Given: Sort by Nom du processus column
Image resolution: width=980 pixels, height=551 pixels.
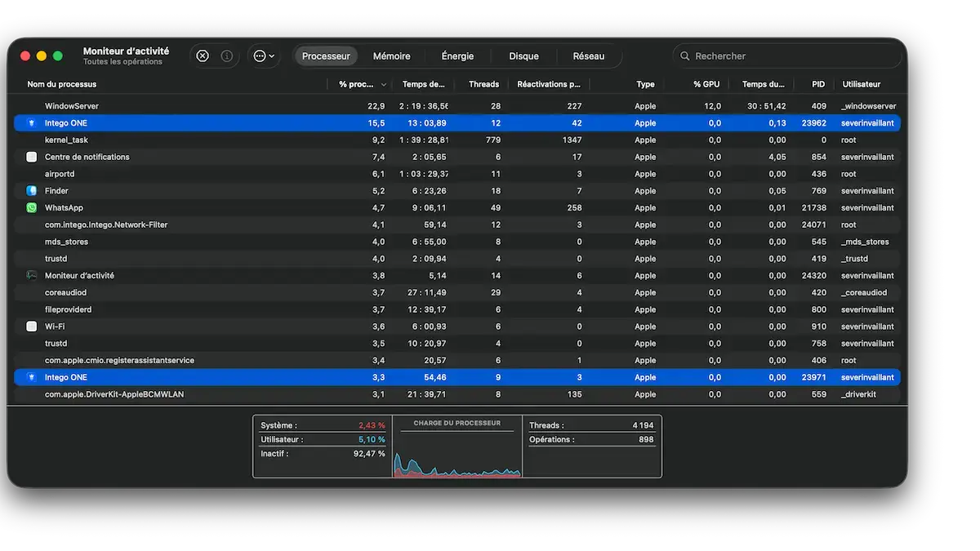Looking at the screenshot, I should (62, 84).
